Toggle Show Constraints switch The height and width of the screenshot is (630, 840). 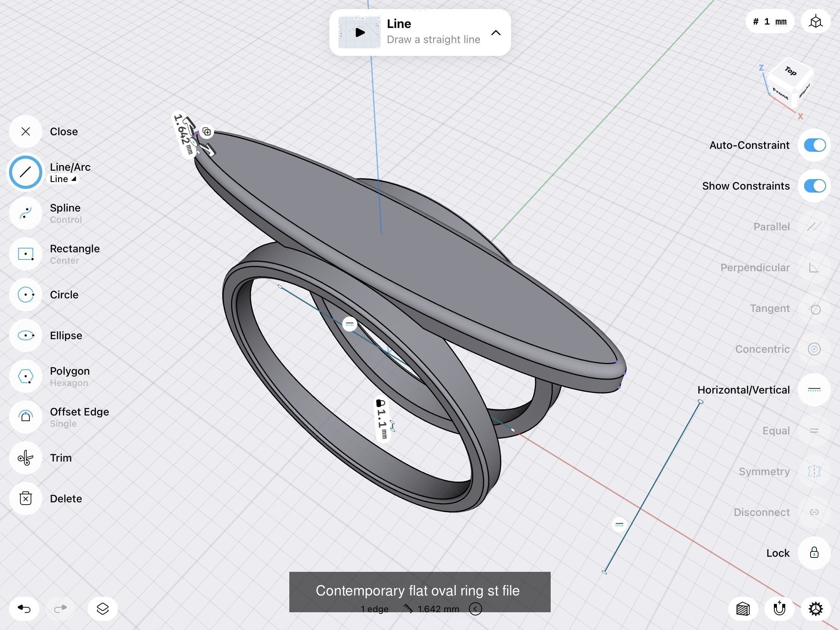(x=815, y=186)
